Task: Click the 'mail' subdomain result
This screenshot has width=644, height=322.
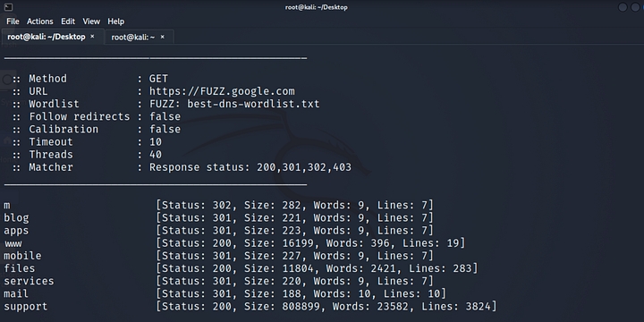Action: (x=16, y=293)
